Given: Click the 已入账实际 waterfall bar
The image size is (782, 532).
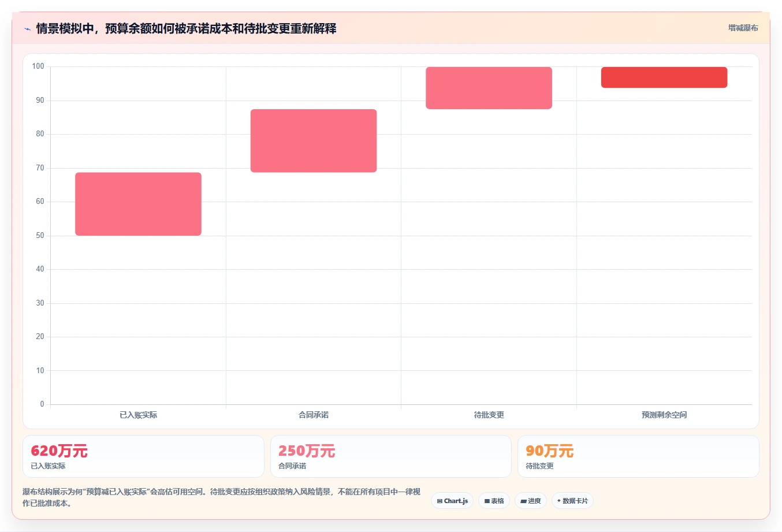Looking at the screenshot, I should [138, 204].
